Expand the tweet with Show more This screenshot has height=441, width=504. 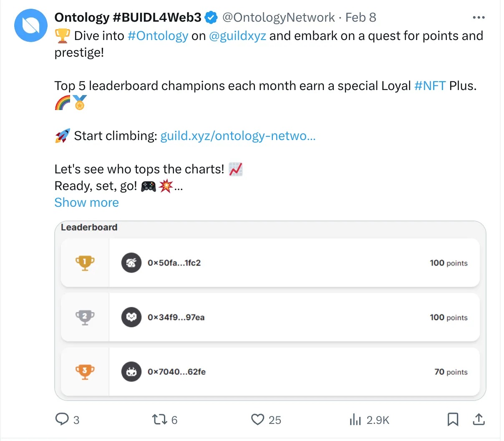[x=86, y=203]
